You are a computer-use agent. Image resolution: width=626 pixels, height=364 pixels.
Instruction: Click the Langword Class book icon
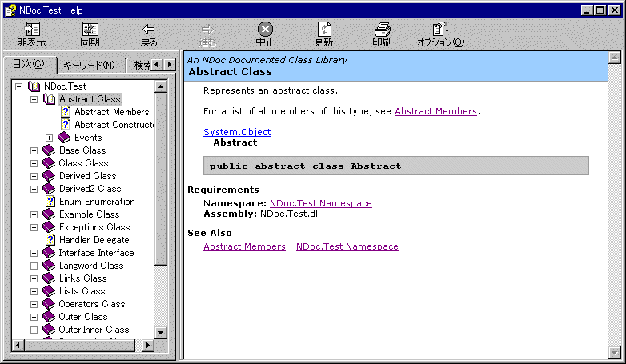tap(49, 266)
